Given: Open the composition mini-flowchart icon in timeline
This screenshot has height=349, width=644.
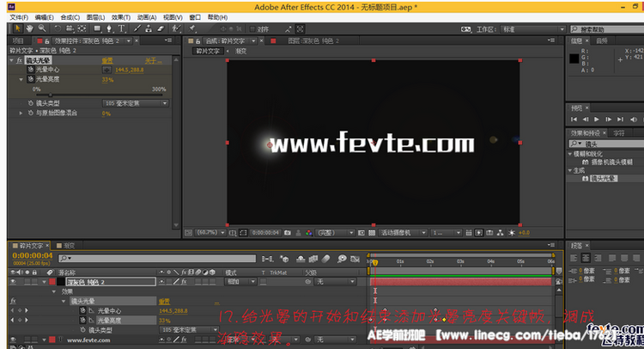Looking at the screenshot, I should (267, 259).
